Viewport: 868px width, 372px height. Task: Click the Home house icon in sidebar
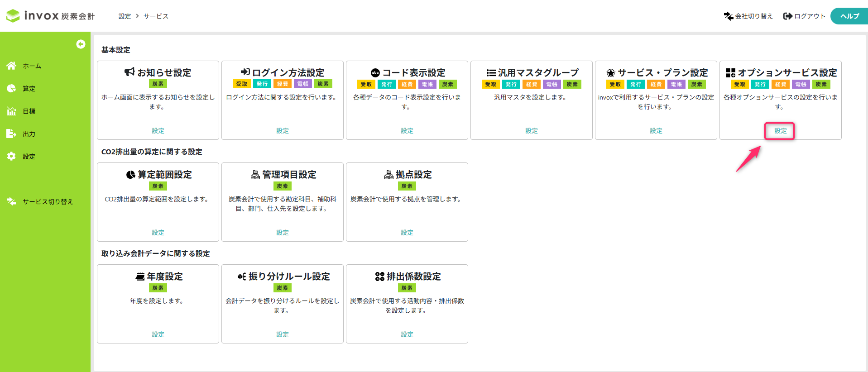point(11,66)
